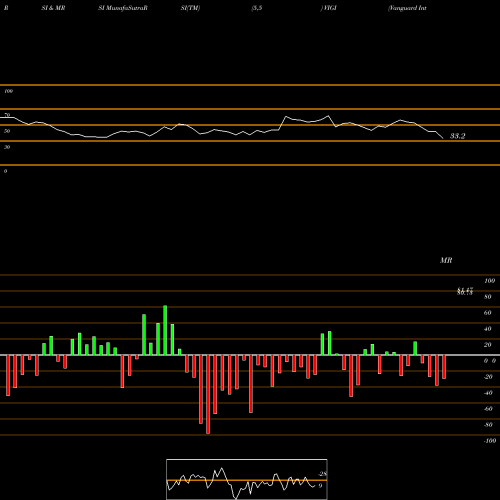Screen dimensions: 500x500
Task: Click the tallest green MR bar
Action: (165, 330)
